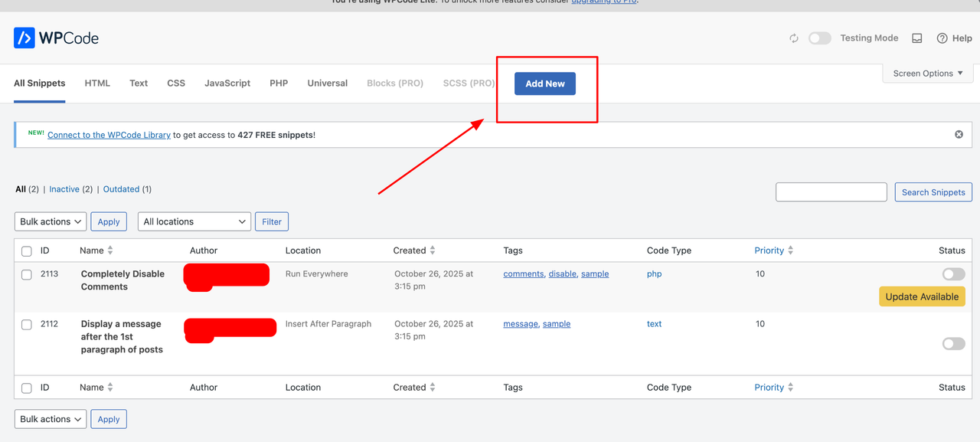Click the comments tag link
980x442 pixels.
coord(524,273)
